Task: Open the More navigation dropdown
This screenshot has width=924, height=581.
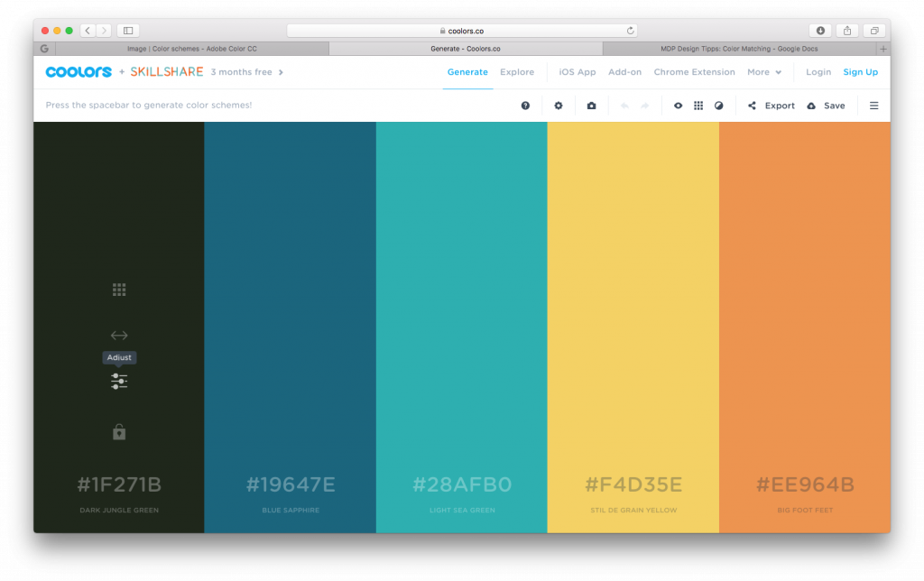Action: [763, 72]
